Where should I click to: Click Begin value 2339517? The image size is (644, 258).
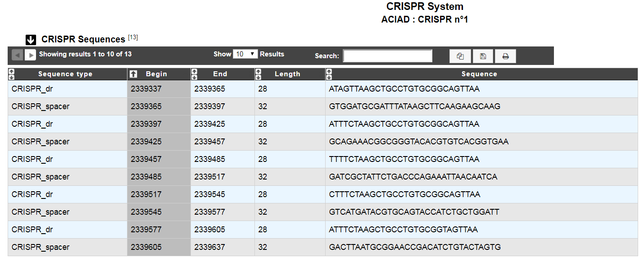146,194
